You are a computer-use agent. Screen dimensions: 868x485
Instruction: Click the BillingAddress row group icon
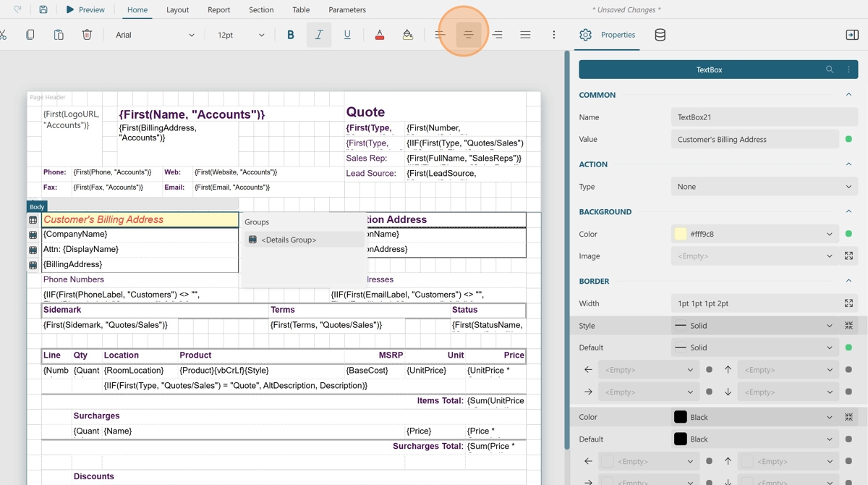coord(33,265)
